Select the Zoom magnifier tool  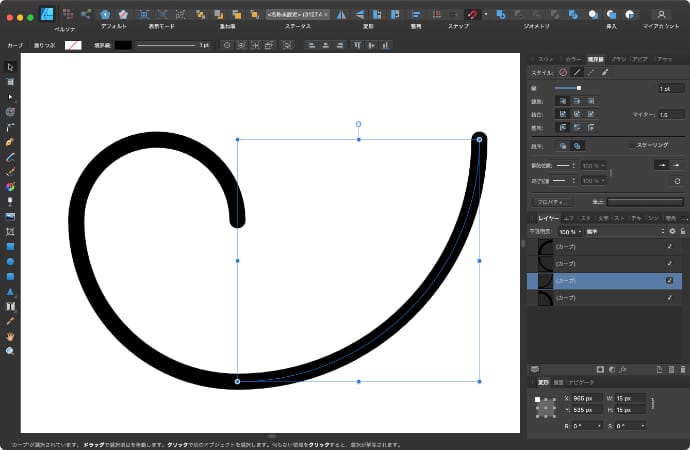(x=10, y=351)
